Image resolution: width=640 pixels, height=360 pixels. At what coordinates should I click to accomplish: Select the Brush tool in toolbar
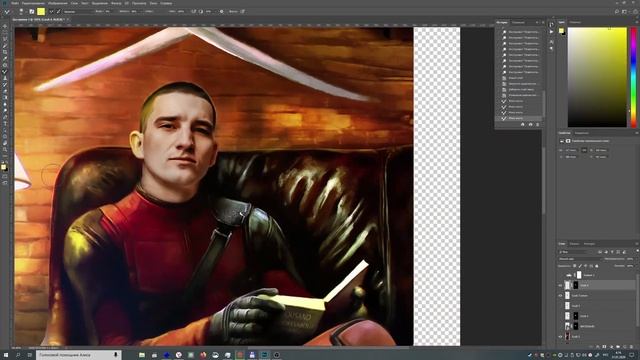click(x=5, y=72)
